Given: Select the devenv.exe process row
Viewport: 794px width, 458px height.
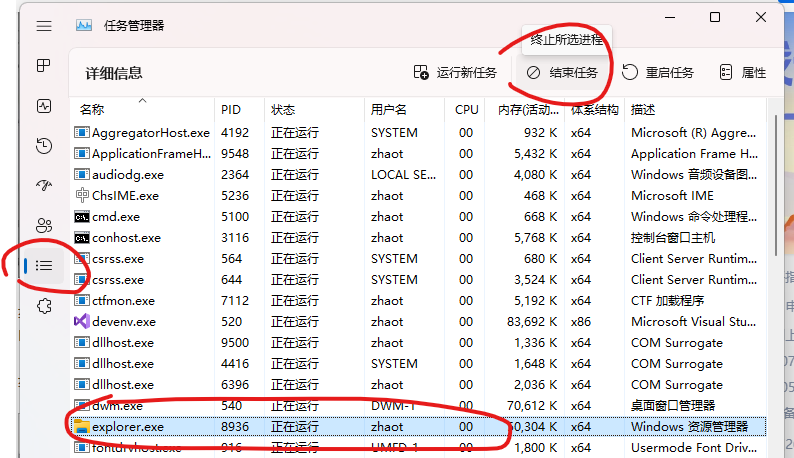Looking at the screenshot, I should [x=418, y=322].
